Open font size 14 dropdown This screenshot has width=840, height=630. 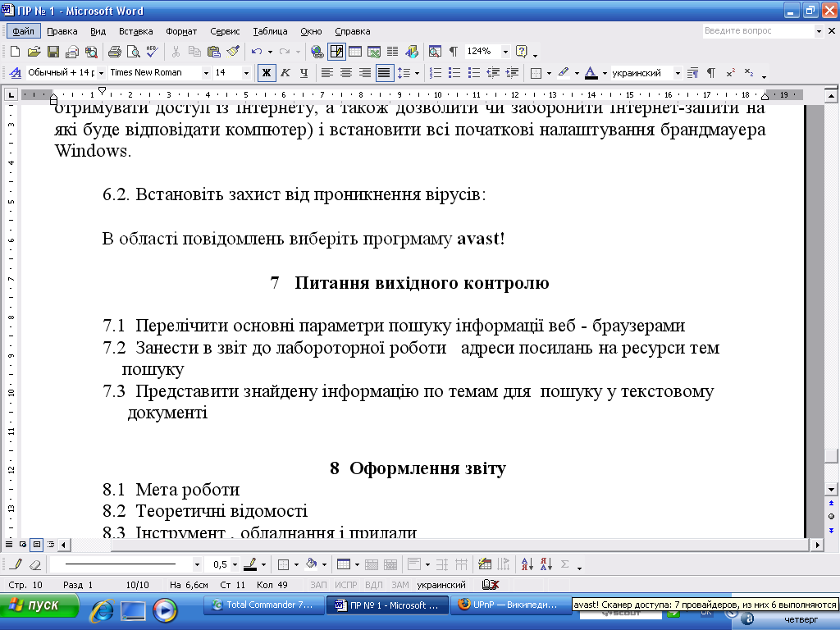(246, 73)
